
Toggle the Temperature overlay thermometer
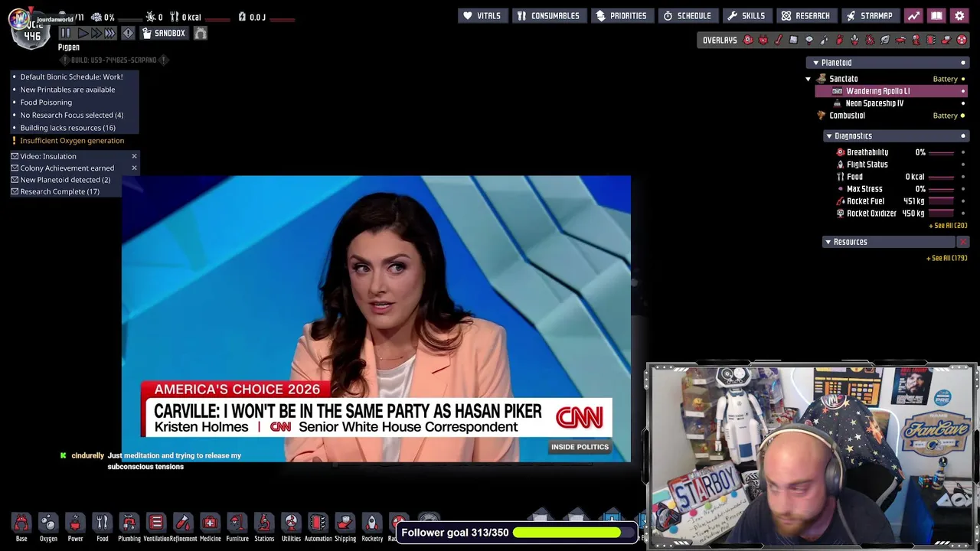coord(779,40)
